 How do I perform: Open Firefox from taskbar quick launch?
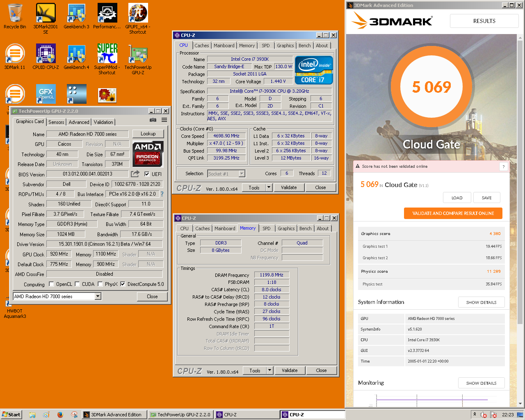pos(60,415)
